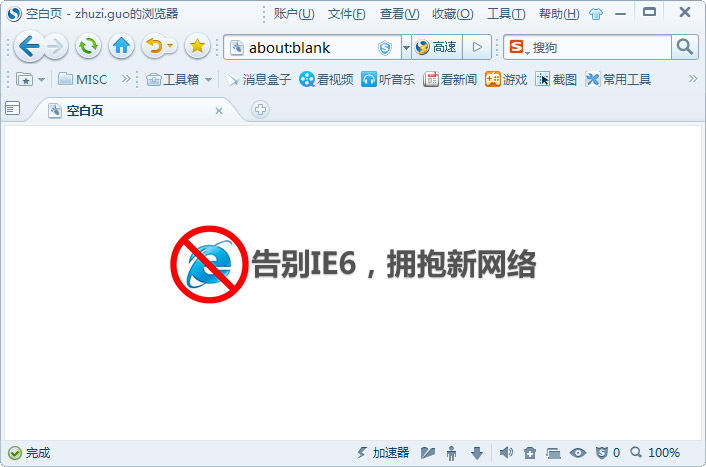Open 常用工具 common tools
The height and width of the screenshot is (467, 706).
click(618, 80)
